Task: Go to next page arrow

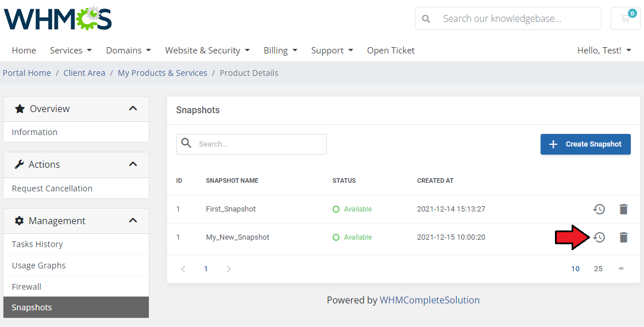Action: pyautogui.click(x=229, y=268)
